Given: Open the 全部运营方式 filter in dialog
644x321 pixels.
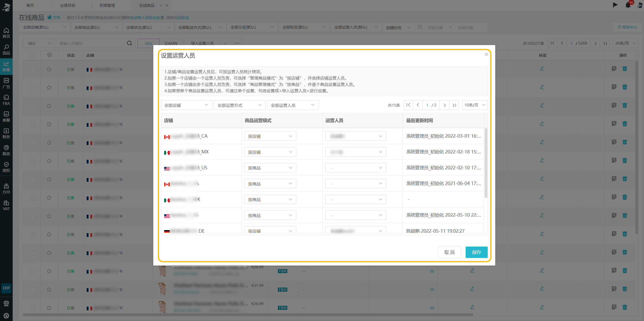Looking at the screenshot, I should [x=239, y=105].
